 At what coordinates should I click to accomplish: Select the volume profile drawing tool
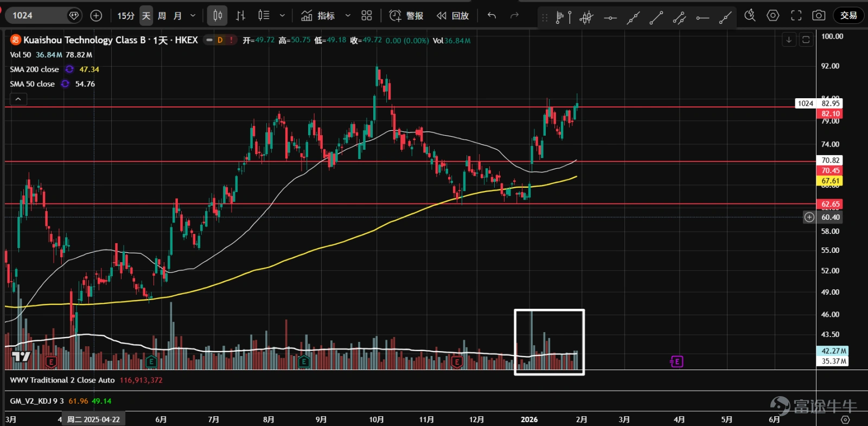tap(564, 17)
